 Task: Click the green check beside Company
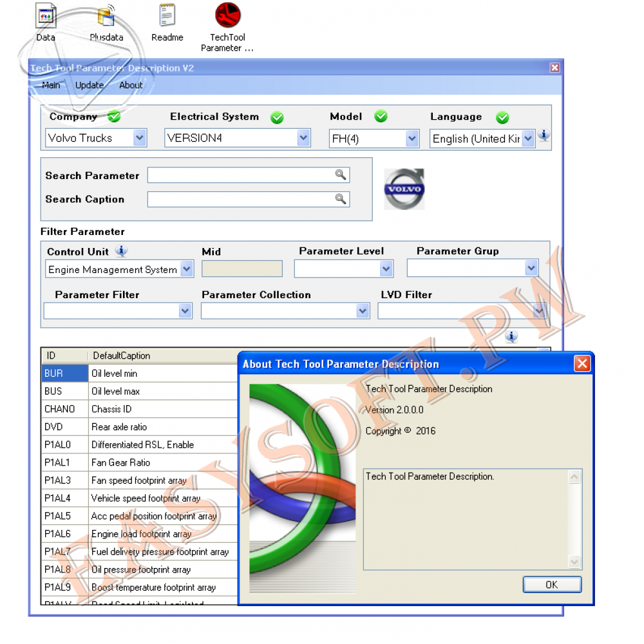coord(114,117)
